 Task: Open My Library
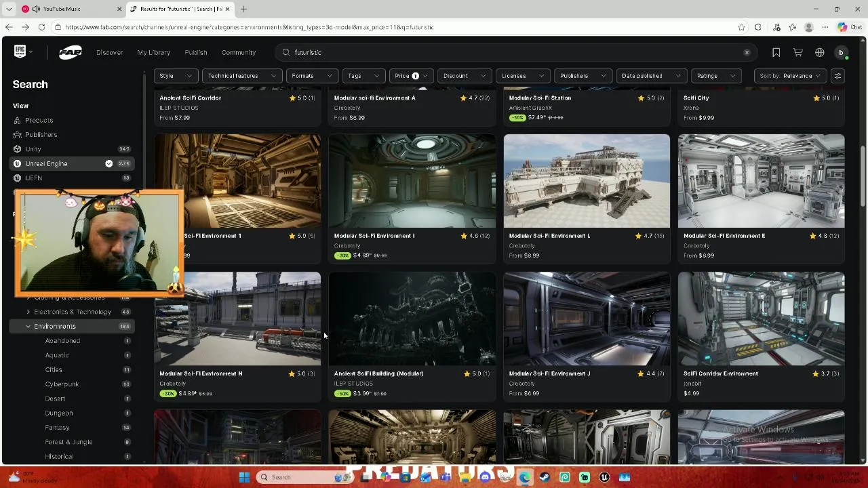[x=154, y=52]
